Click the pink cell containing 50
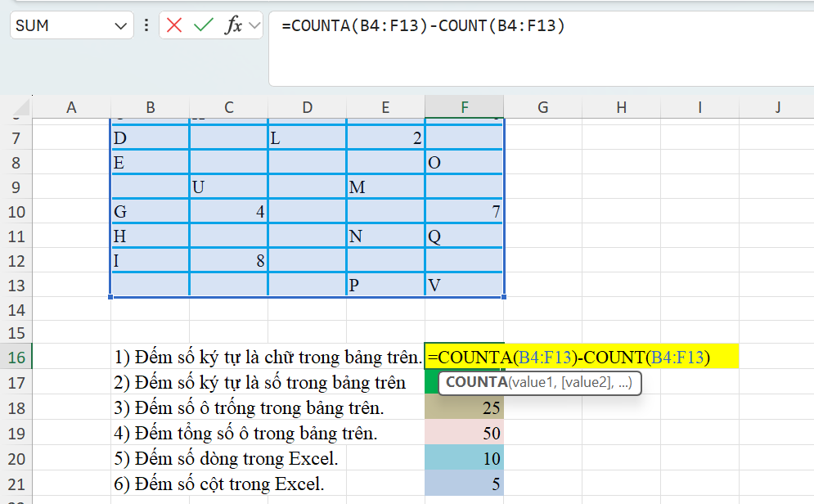Screen dimensions: 814x504 click(x=464, y=433)
